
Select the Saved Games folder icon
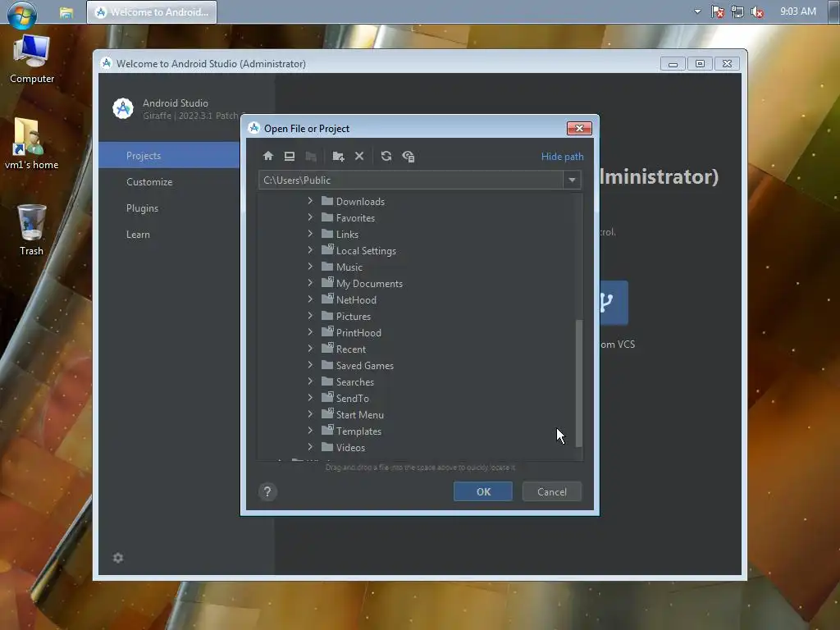tap(327, 365)
